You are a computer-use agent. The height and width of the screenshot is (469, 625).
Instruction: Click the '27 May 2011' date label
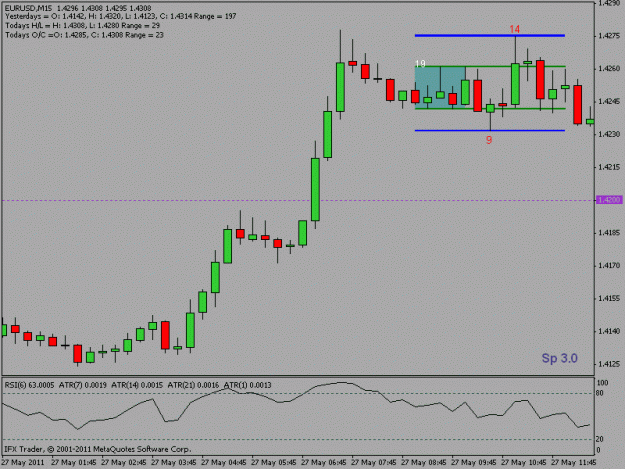click(23, 463)
